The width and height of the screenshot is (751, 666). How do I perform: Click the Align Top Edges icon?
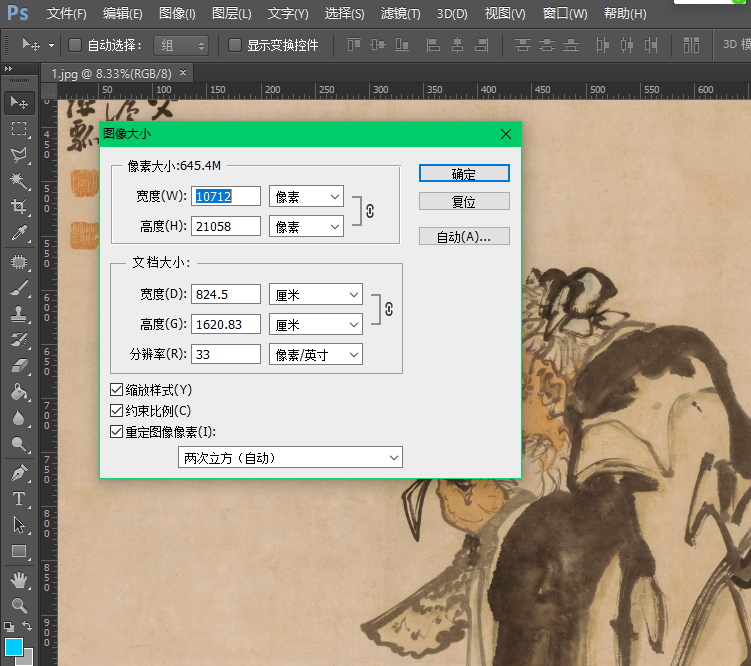coord(354,45)
